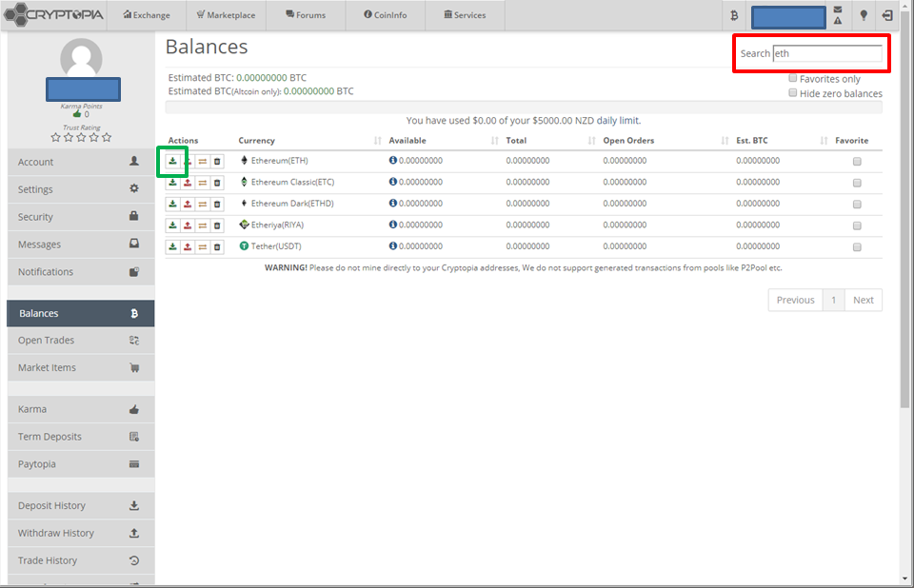Click info icon in Tether(USDT) Available cell

[x=393, y=245]
